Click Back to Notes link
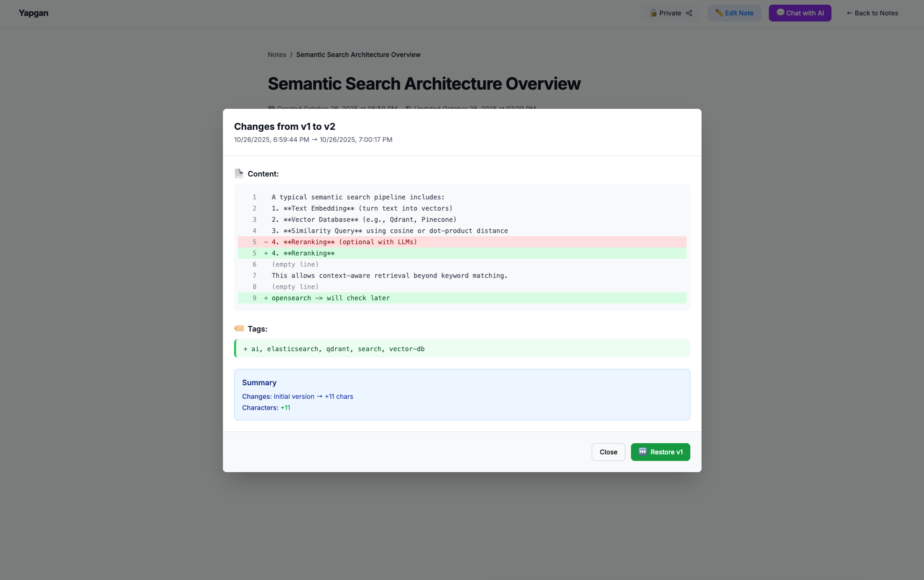Screen dimensions: 924x580 click(872, 13)
